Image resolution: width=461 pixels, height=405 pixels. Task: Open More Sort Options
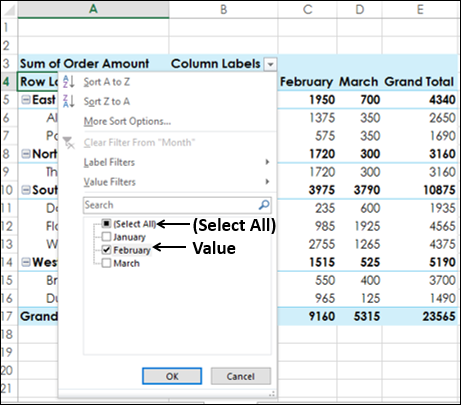pos(127,121)
